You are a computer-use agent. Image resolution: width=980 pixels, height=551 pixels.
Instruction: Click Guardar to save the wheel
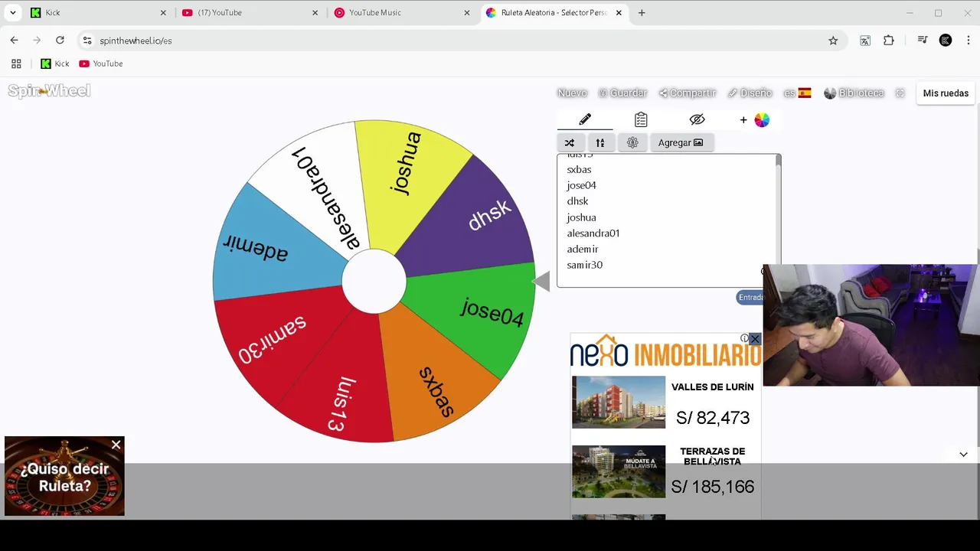[622, 93]
